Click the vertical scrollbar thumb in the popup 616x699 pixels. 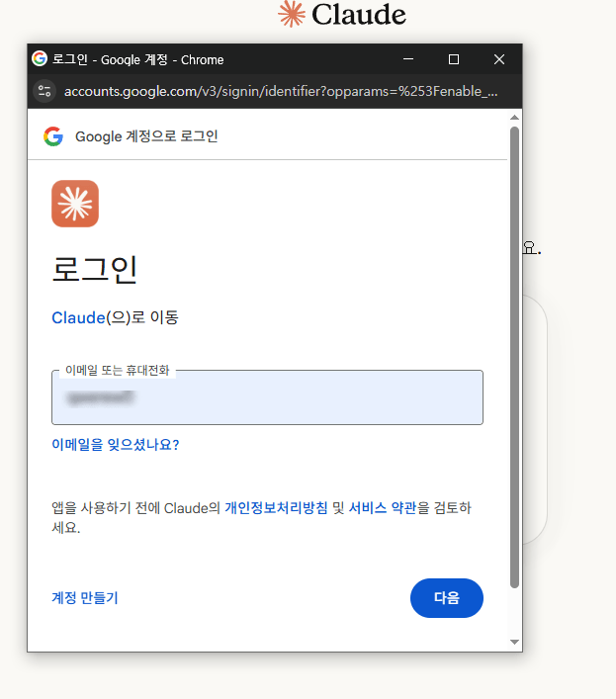(x=514, y=356)
